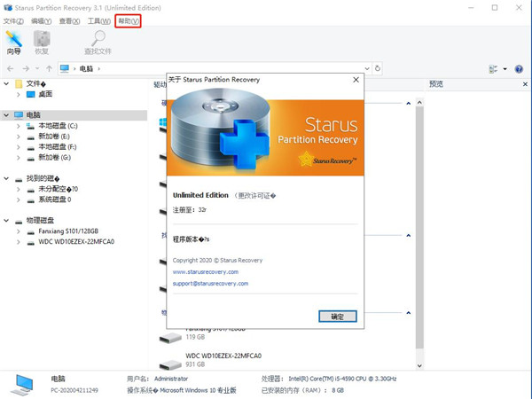This screenshot has width=532, height=399.
Task: Collapse the 电脑 tree node
Action: tap(6, 115)
